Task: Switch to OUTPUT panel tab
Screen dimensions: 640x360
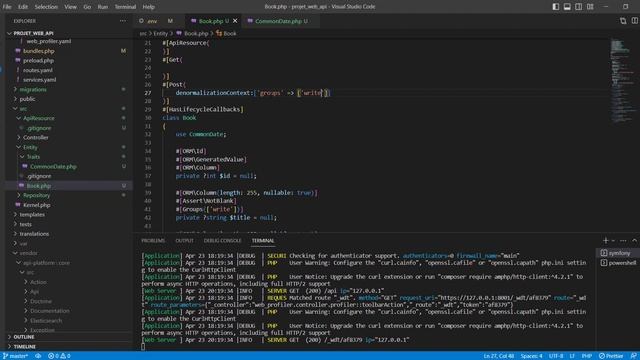Action: click(x=184, y=240)
